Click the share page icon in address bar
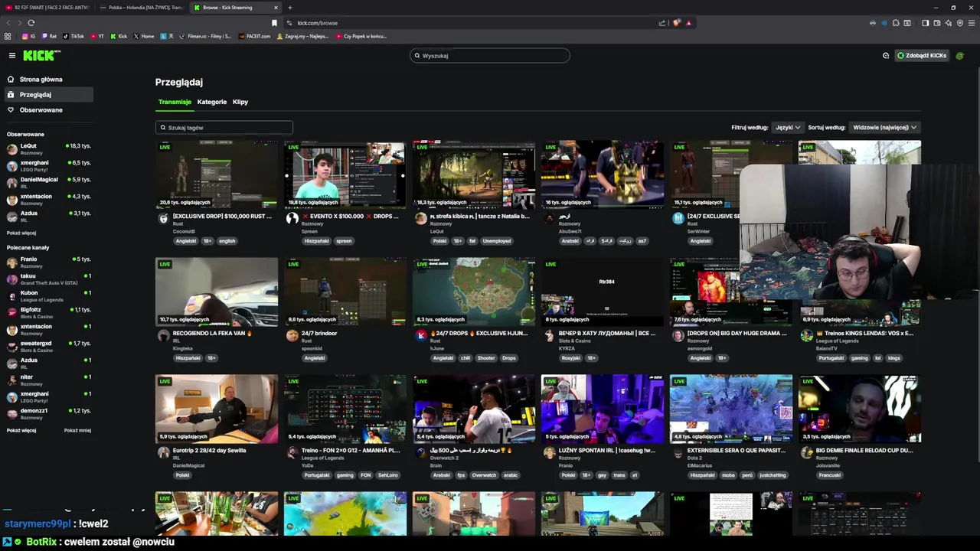The width and height of the screenshot is (980, 551). click(x=662, y=23)
